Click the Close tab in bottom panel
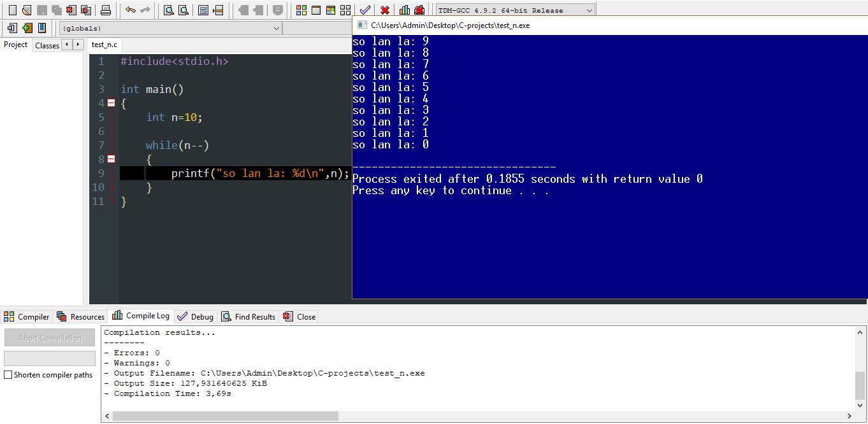 click(300, 316)
